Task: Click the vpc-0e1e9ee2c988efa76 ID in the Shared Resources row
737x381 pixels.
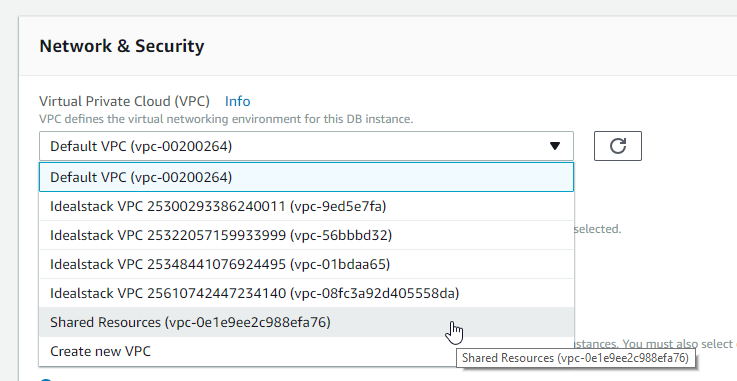Action: 248,323
